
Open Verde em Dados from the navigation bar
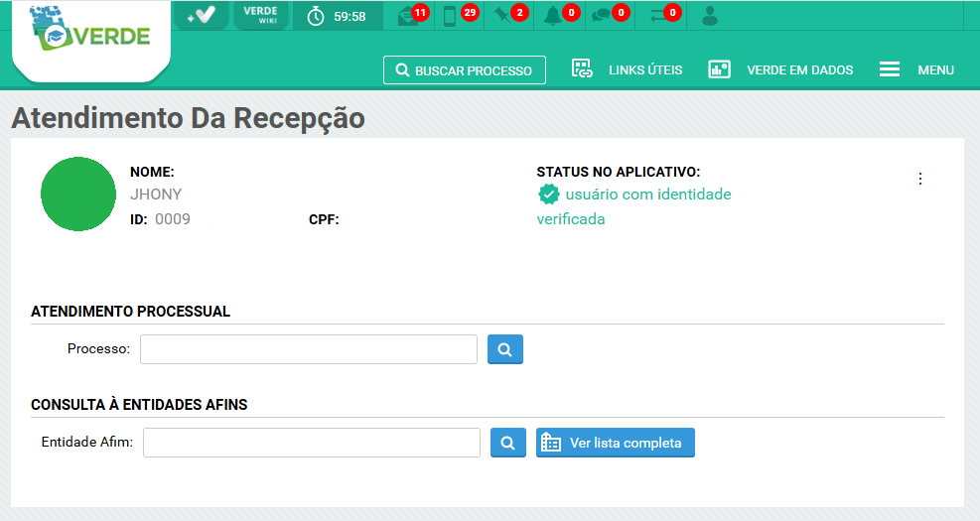point(781,69)
